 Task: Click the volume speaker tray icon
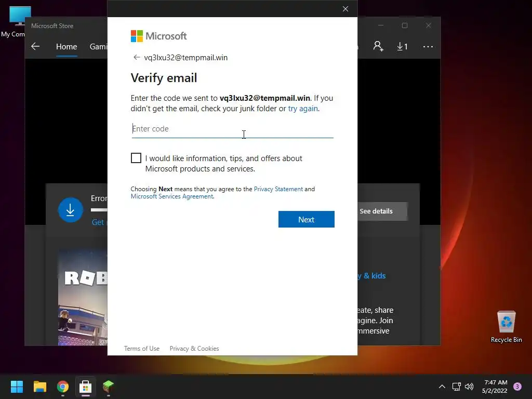[469, 387]
